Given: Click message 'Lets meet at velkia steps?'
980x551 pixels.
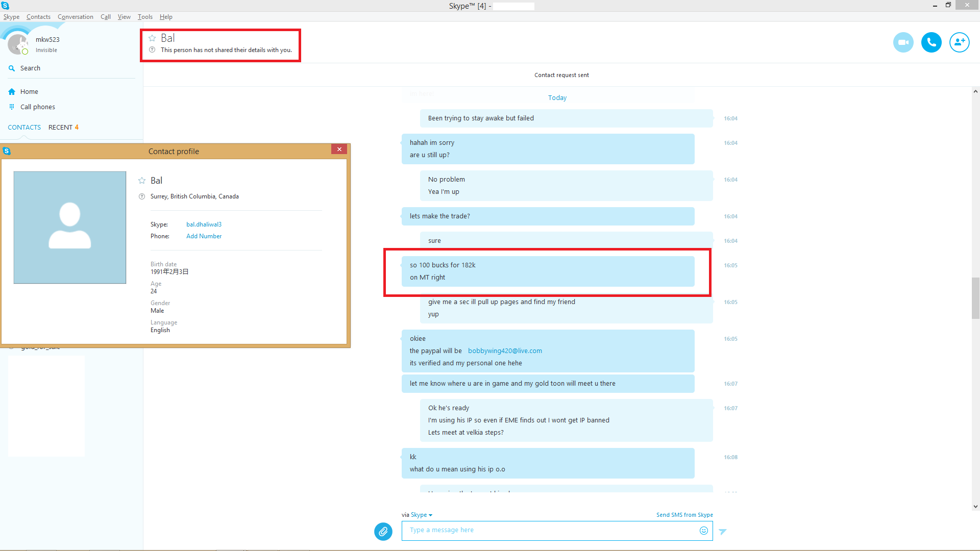Looking at the screenshot, I should point(465,433).
